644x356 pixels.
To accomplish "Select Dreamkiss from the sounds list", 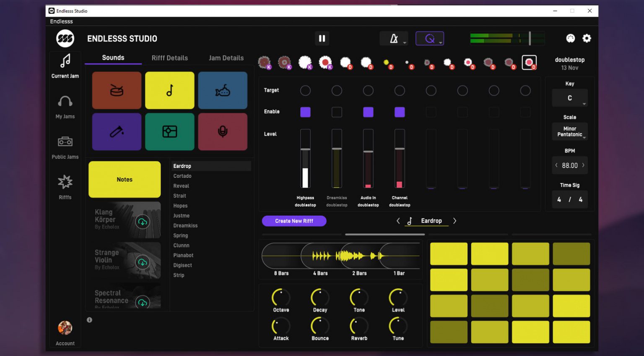I will pos(185,225).
